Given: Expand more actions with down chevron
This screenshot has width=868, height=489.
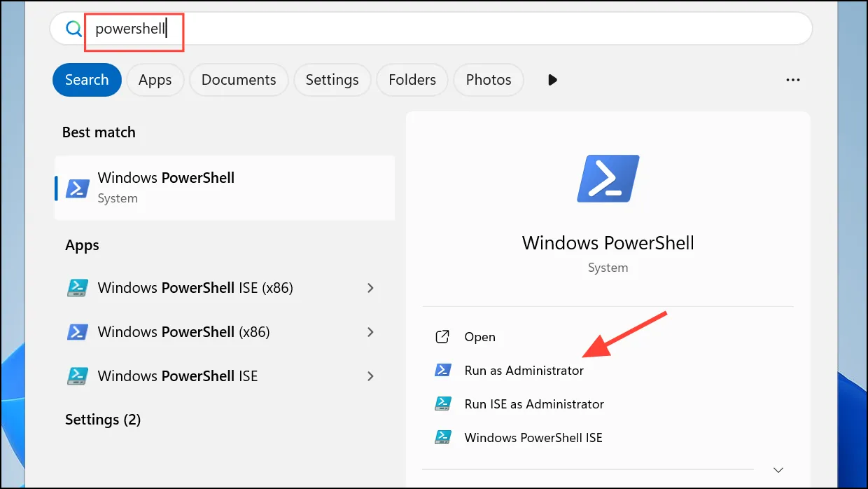Looking at the screenshot, I should click(778, 469).
